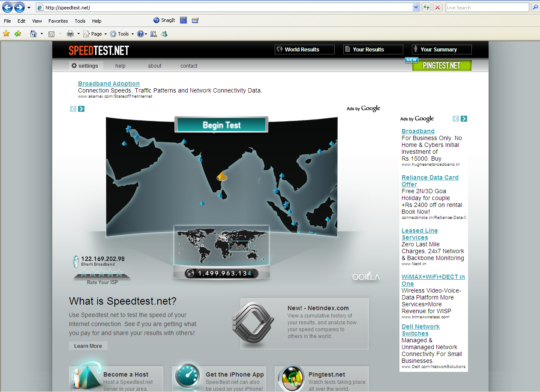540x392 pixels.
Task: Click the Messenger icon in command bar
Action: point(164,34)
